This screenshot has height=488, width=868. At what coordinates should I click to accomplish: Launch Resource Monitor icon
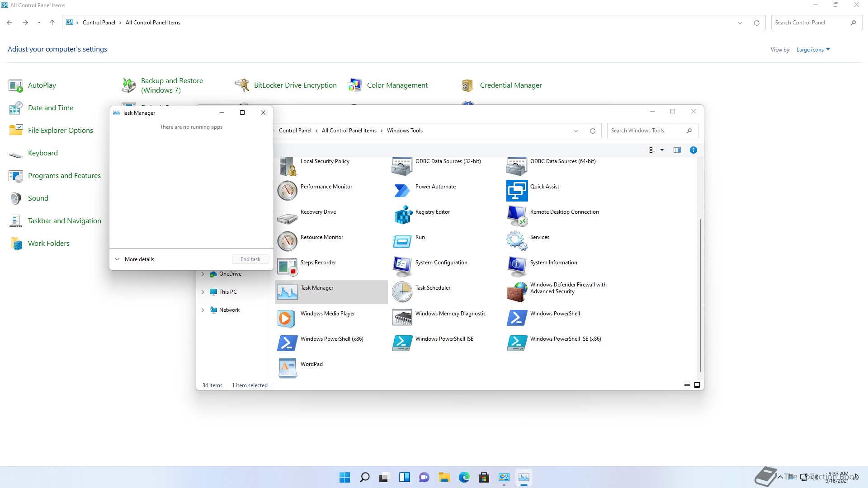(288, 241)
